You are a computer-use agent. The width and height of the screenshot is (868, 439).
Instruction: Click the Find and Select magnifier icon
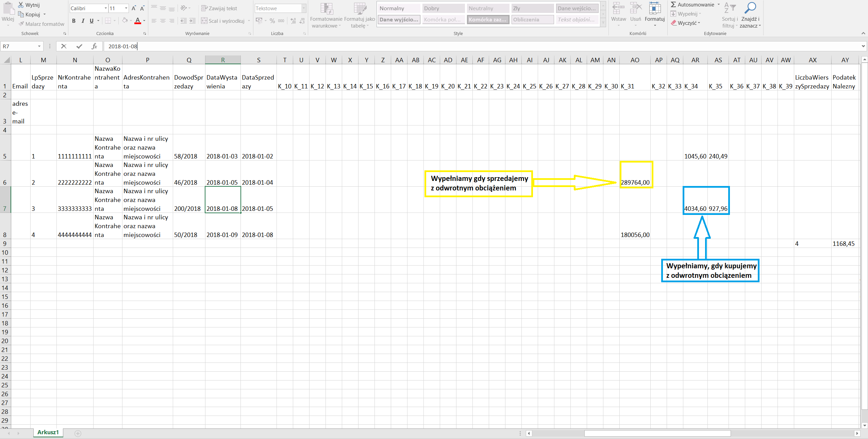click(750, 8)
